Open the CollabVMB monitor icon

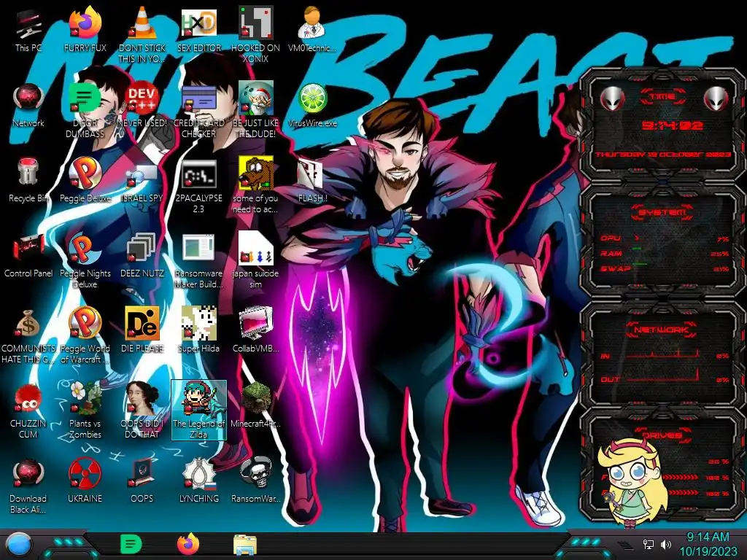click(x=255, y=330)
